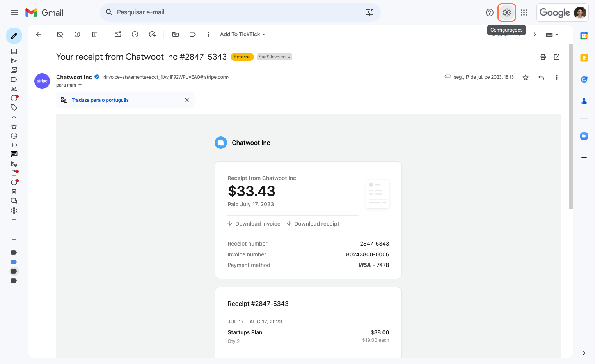
Task: Star the Chatwoot Inc message
Action: click(526, 77)
